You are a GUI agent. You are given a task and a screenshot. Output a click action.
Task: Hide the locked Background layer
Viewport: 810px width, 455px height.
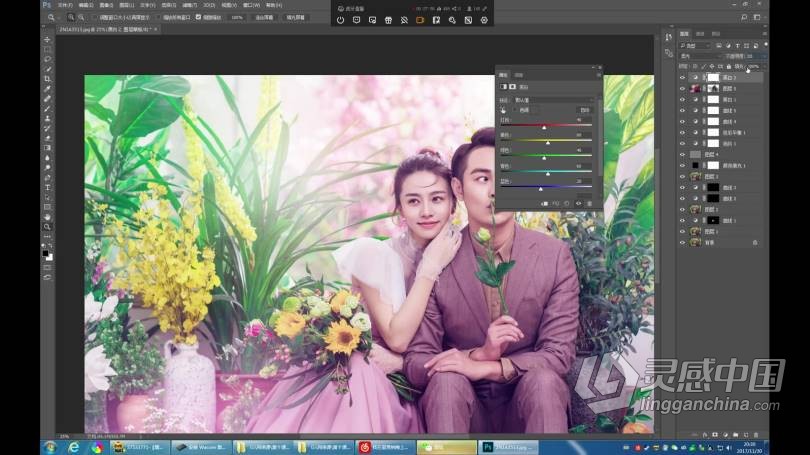[682, 242]
